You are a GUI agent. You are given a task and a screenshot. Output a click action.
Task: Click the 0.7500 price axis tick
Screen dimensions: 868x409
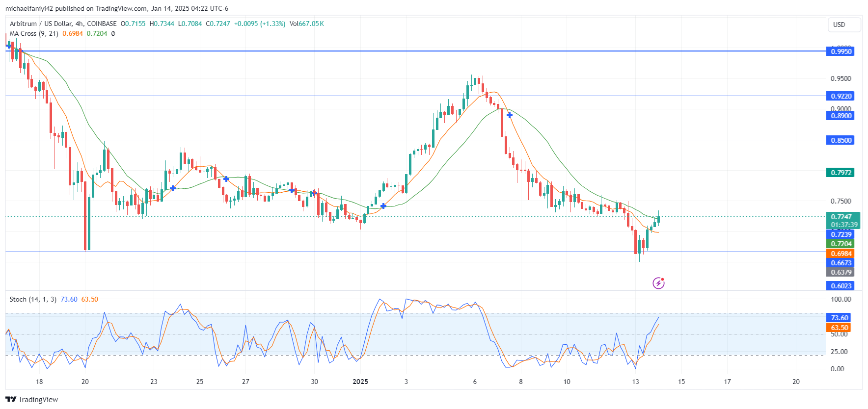(x=841, y=201)
